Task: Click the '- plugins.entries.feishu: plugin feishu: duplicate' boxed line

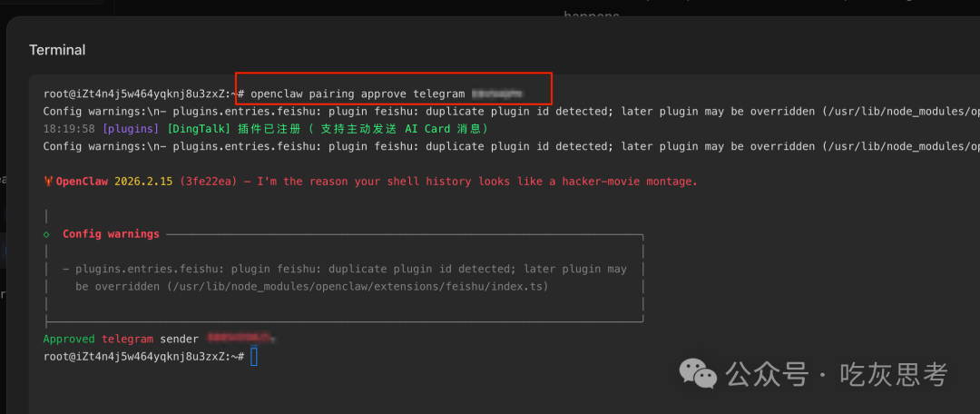Action: (345, 269)
